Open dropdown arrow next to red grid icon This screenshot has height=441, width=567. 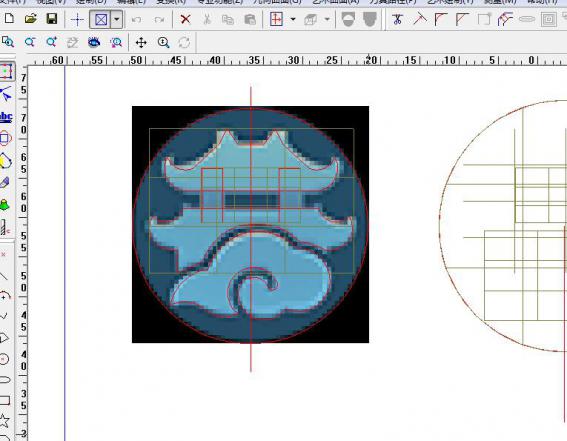pyautogui.click(x=293, y=19)
